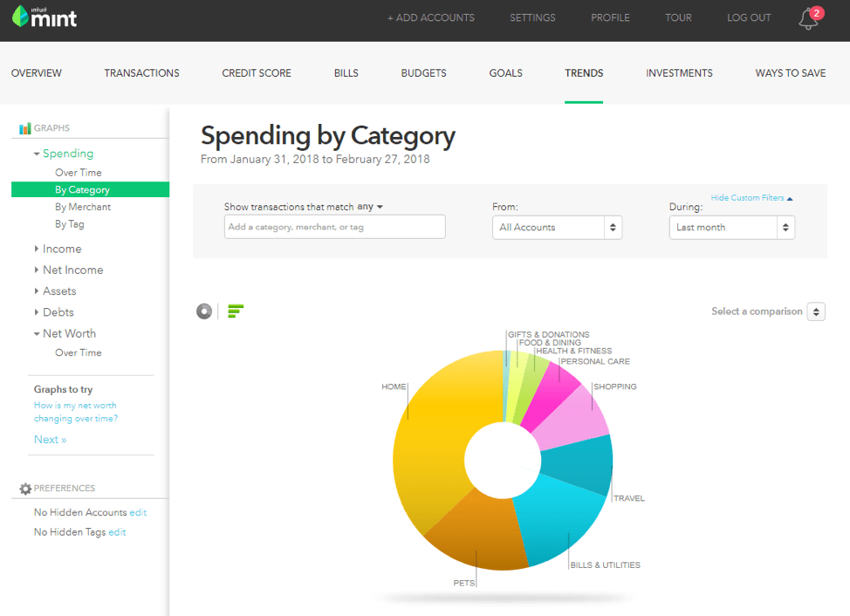Open the Last month During dropdown
Screen dimensions: 850x616
(x=731, y=227)
